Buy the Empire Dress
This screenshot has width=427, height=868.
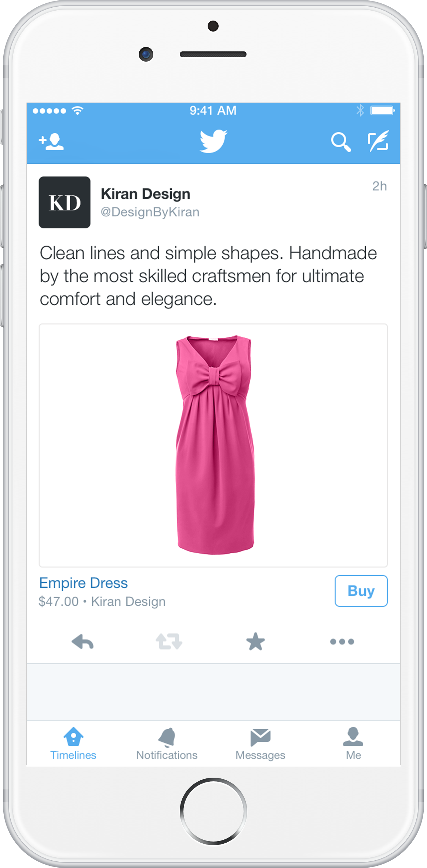click(361, 591)
